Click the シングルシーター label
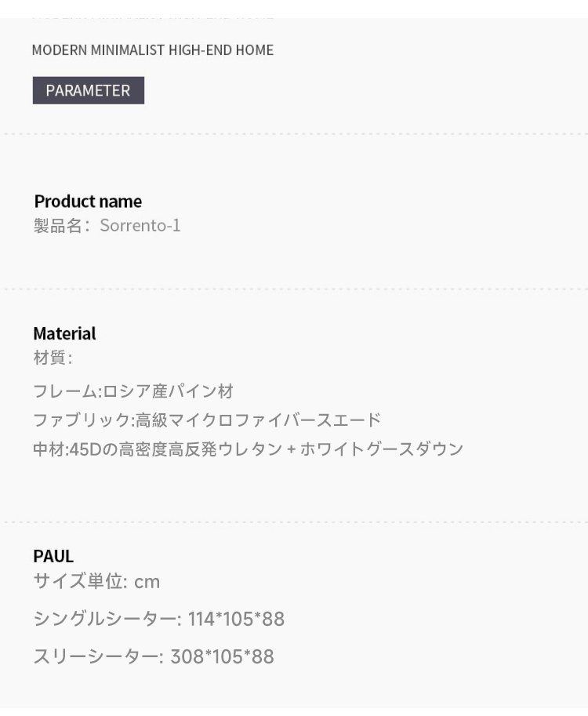The image size is (588, 716). point(107,620)
